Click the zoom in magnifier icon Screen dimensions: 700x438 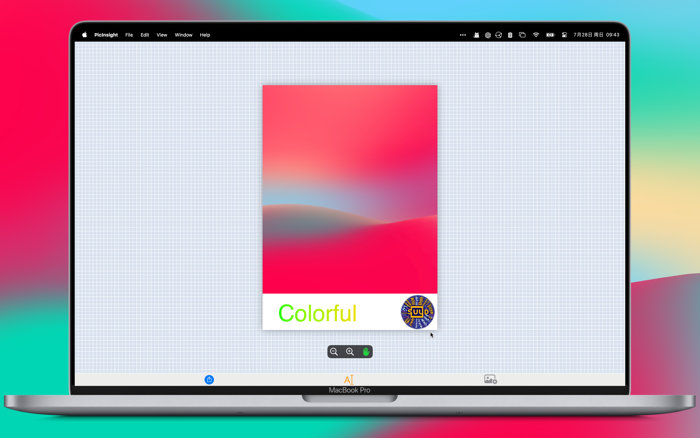tap(350, 352)
